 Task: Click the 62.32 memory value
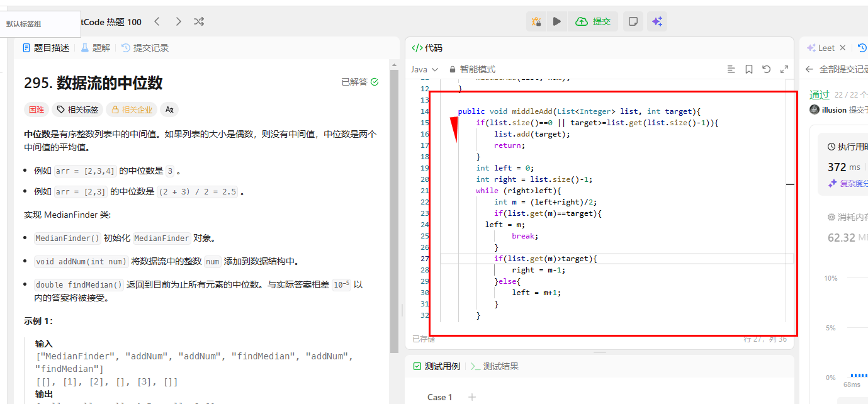click(842, 237)
